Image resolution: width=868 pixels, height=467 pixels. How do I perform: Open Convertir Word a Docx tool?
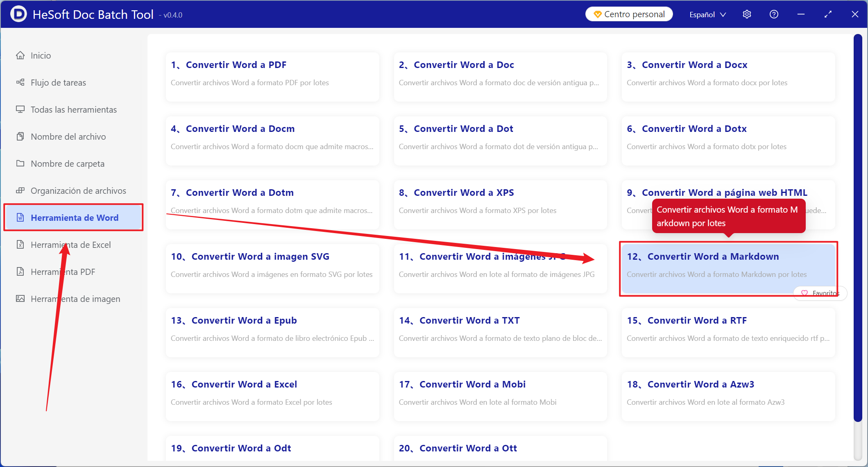pyautogui.click(x=728, y=77)
